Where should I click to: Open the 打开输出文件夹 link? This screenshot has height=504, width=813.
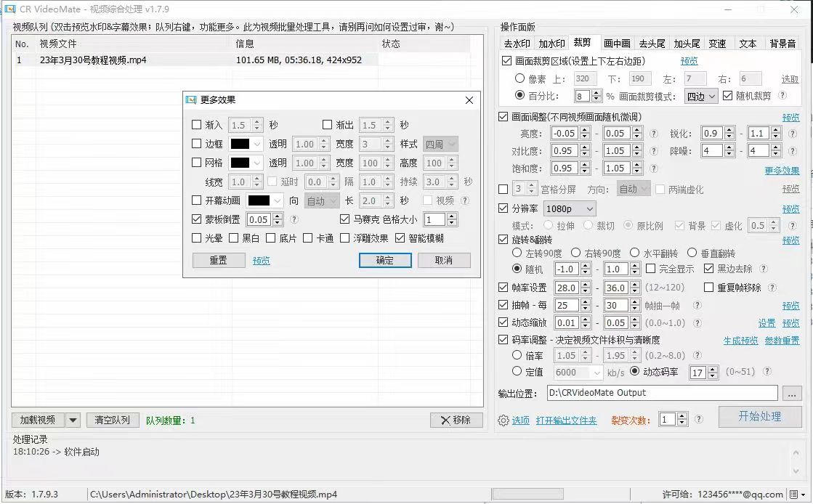click(566, 420)
